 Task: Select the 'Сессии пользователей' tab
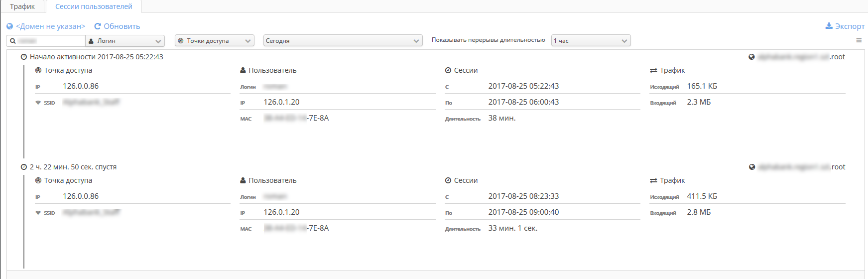94,6
